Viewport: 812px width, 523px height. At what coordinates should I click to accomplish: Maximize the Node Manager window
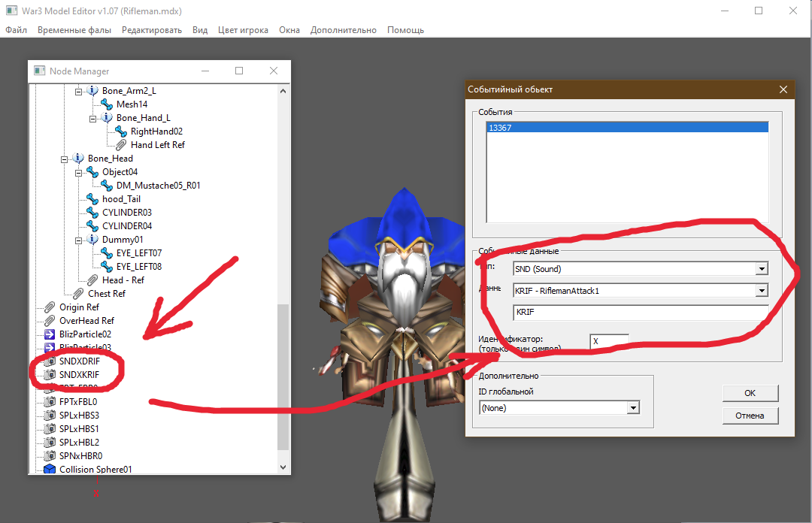[239, 71]
